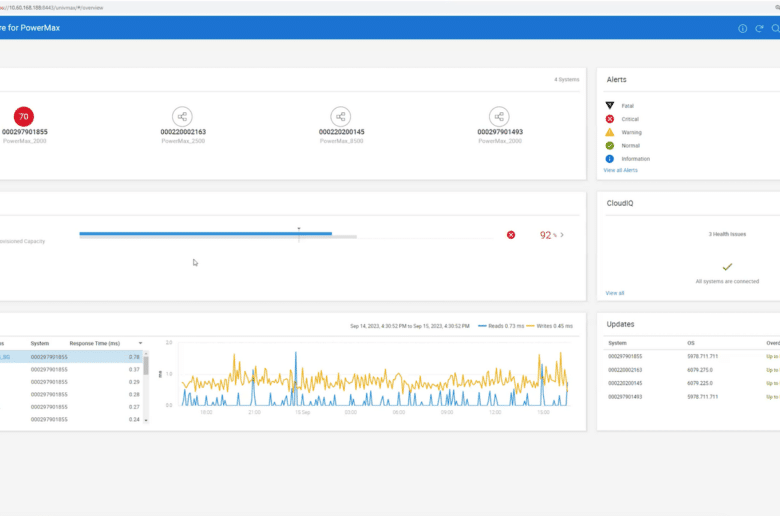
Task: Click 000220200145 in Updates table
Action: 625,383
